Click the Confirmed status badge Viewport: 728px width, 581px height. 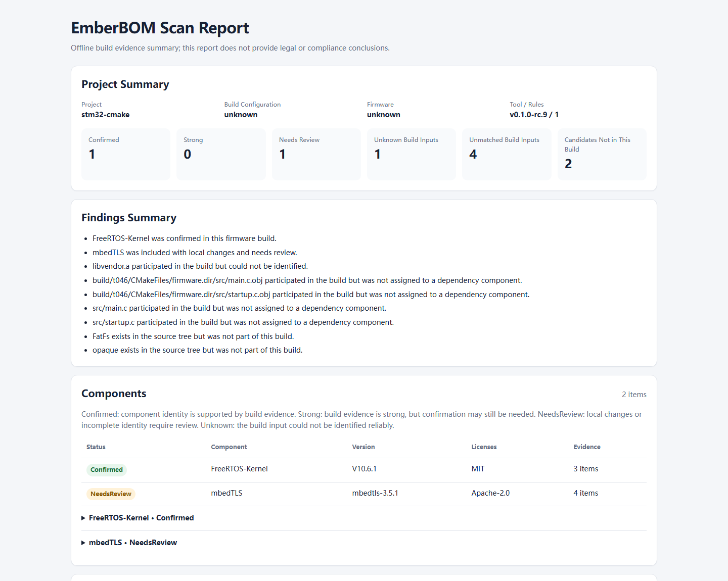click(x=107, y=470)
